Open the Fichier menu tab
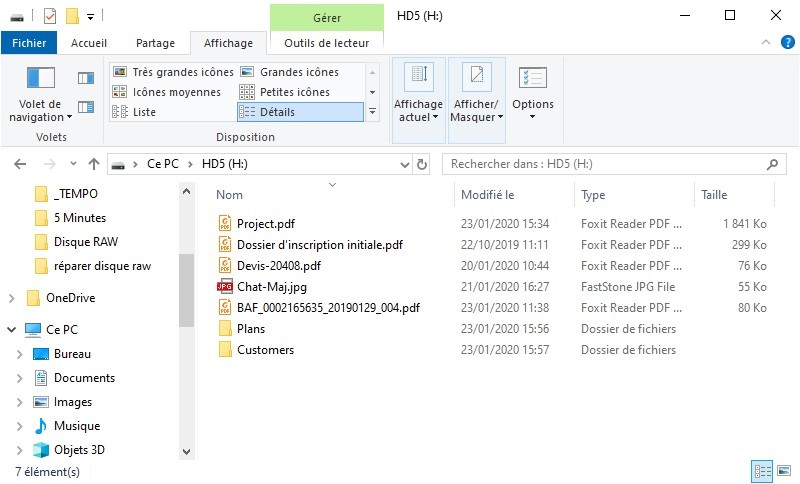This screenshot has width=800, height=484. tap(29, 43)
